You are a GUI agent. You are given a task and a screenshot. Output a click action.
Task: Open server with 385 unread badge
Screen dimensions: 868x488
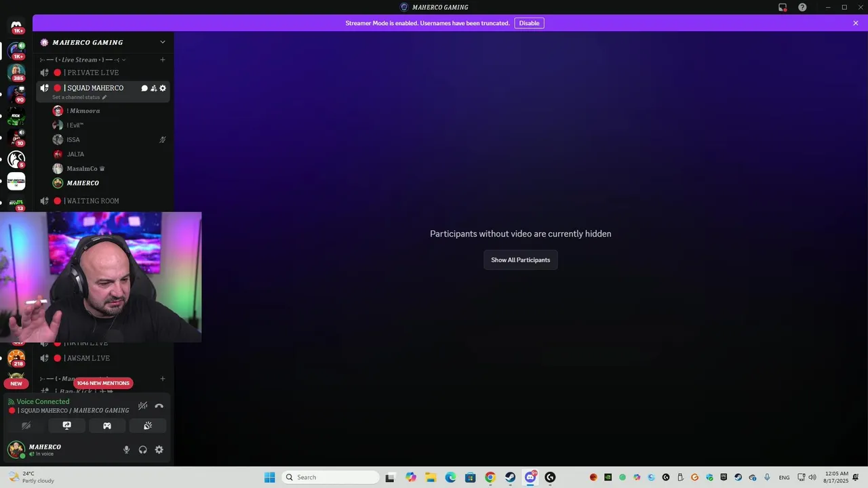[x=16, y=71]
